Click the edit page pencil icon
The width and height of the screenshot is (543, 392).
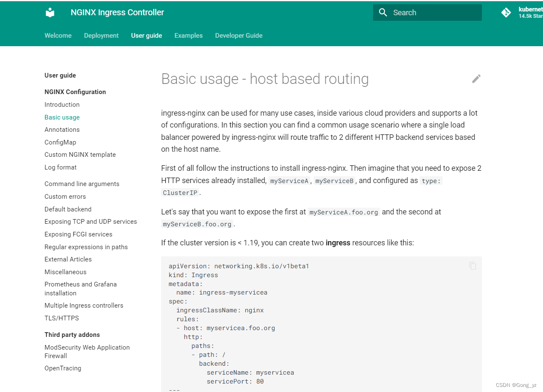tap(476, 79)
